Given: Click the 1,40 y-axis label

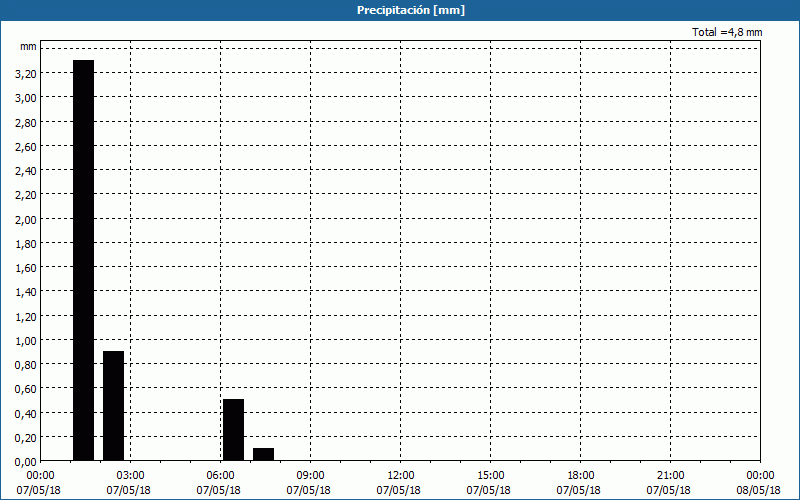Looking at the screenshot, I should click(26, 292).
